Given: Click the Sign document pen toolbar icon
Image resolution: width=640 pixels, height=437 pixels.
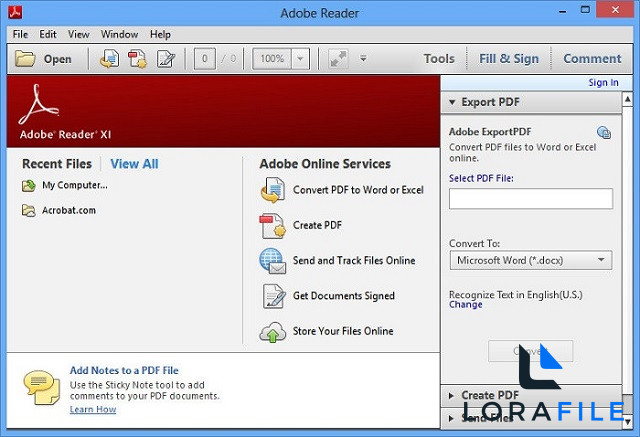Looking at the screenshot, I should click(166, 59).
